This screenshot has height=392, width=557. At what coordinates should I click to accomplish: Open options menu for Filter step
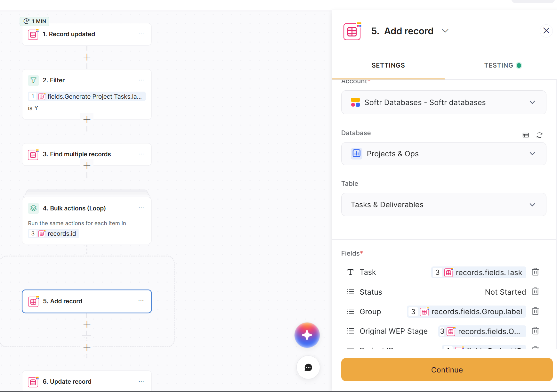pos(141,80)
